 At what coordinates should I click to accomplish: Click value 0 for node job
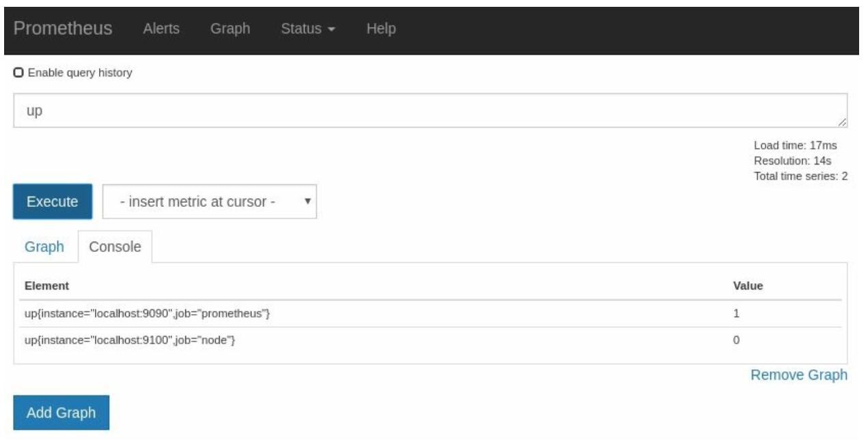click(736, 340)
